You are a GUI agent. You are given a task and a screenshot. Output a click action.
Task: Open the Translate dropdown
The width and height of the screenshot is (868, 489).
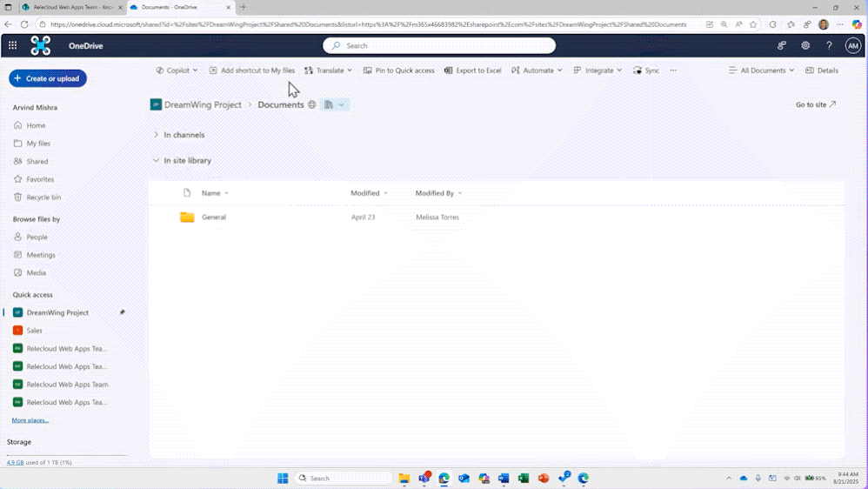[328, 70]
